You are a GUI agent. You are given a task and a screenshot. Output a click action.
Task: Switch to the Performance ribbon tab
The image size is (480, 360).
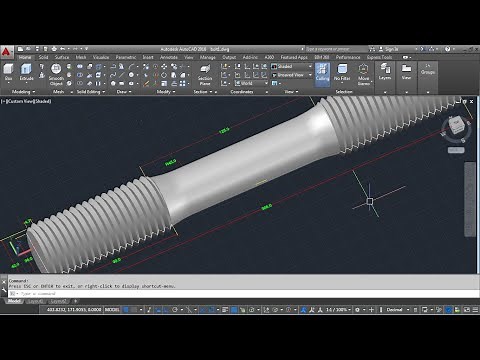(348, 57)
